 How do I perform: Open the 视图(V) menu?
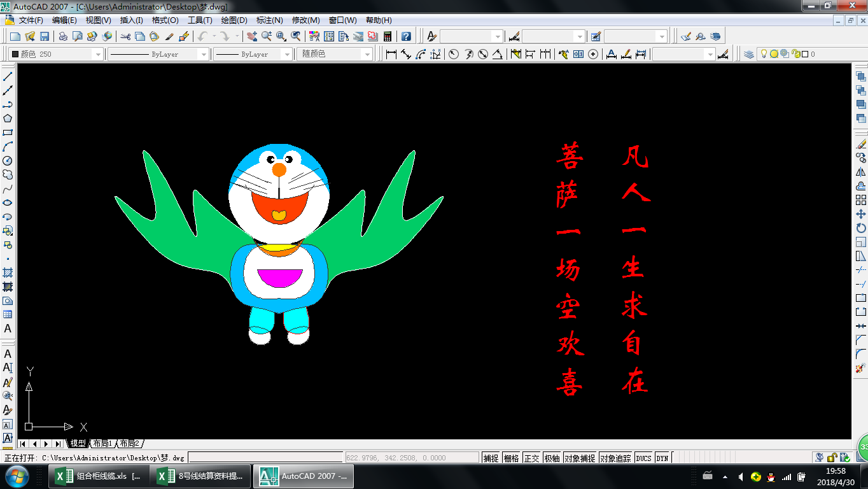(98, 20)
